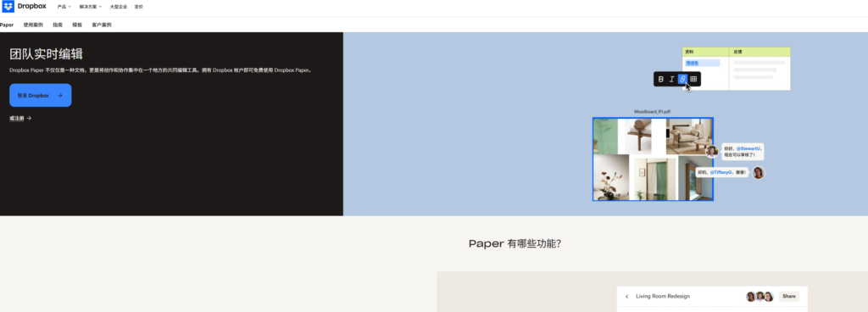Click the avatar next to @StewartU comment

tap(712, 152)
